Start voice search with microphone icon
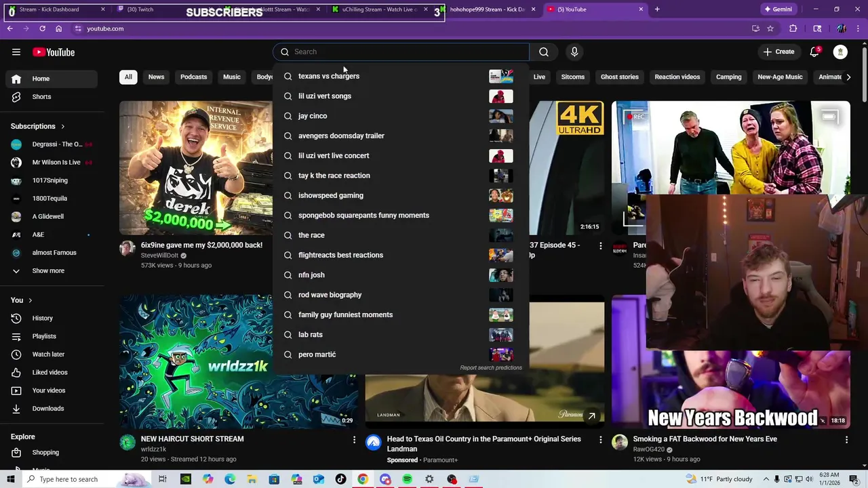The image size is (868, 488). click(x=574, y=52)
